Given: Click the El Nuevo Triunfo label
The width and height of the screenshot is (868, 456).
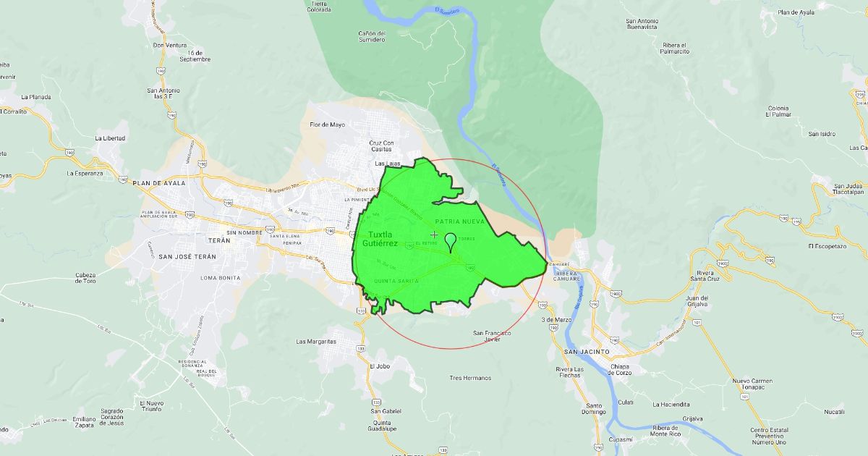Looking at the screenshot, I should coord(153,406).
